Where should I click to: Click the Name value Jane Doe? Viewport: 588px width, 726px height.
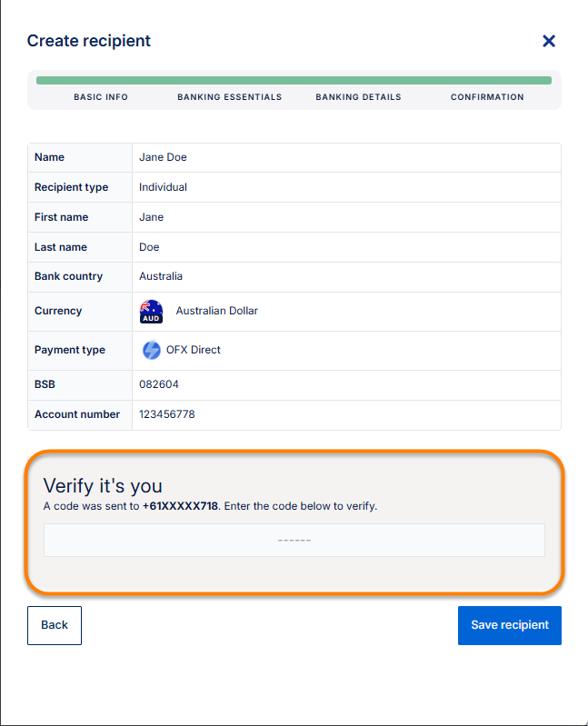pyautogui.click(x=163, y=157)
